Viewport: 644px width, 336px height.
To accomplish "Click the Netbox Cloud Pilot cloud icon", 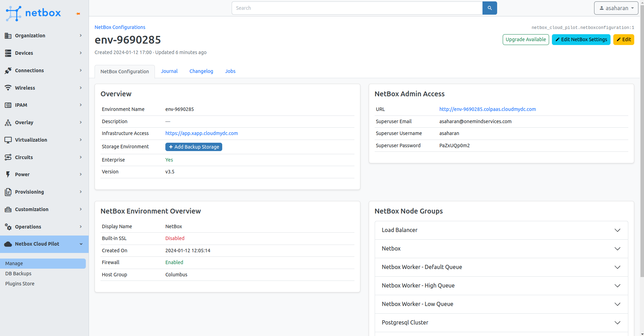I will (x=8, y=244).
